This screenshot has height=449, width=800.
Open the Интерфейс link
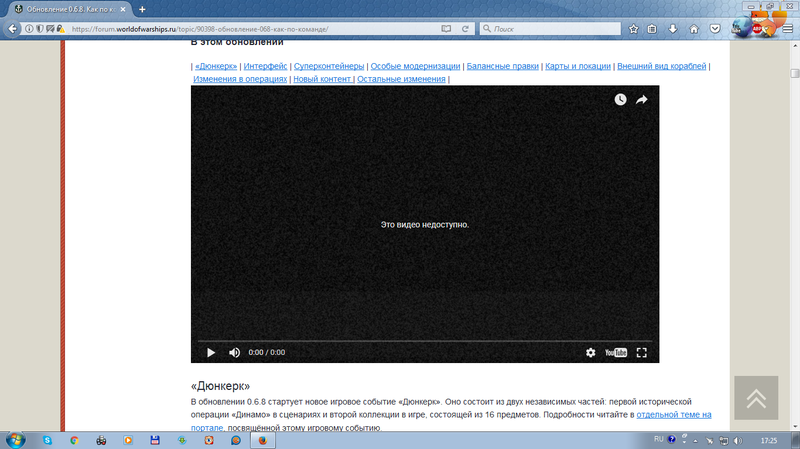tap(265, 66)
